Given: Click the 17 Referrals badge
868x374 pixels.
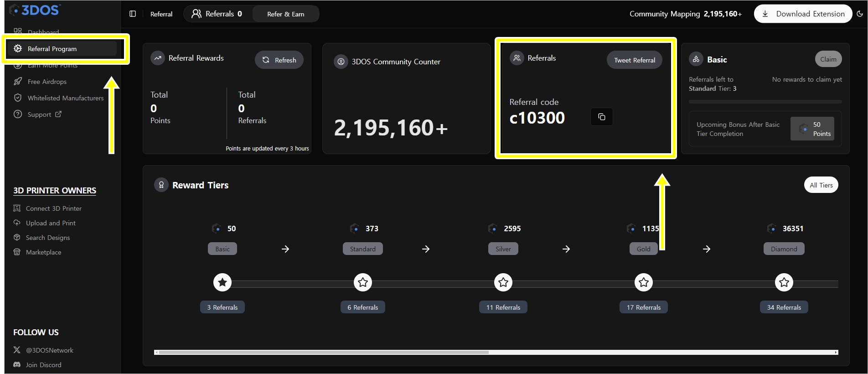Looking at the screenshot, I should 644,307.
